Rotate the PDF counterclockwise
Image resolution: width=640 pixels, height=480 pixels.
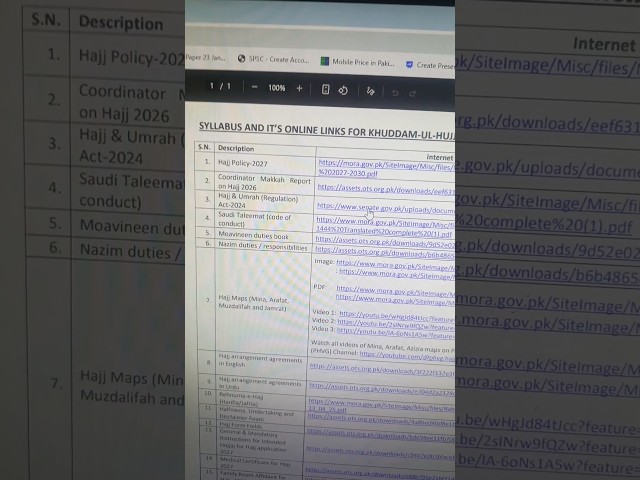click(343, 90)
